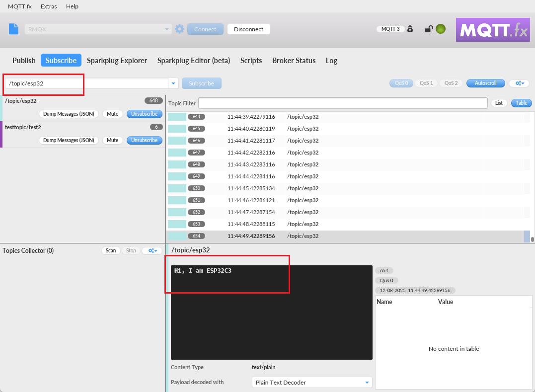This screenshot has height=392, width=535.
Task: Unsubscribe from testtopic/test2
Action: pyautogui.click(x=145, y=140)
